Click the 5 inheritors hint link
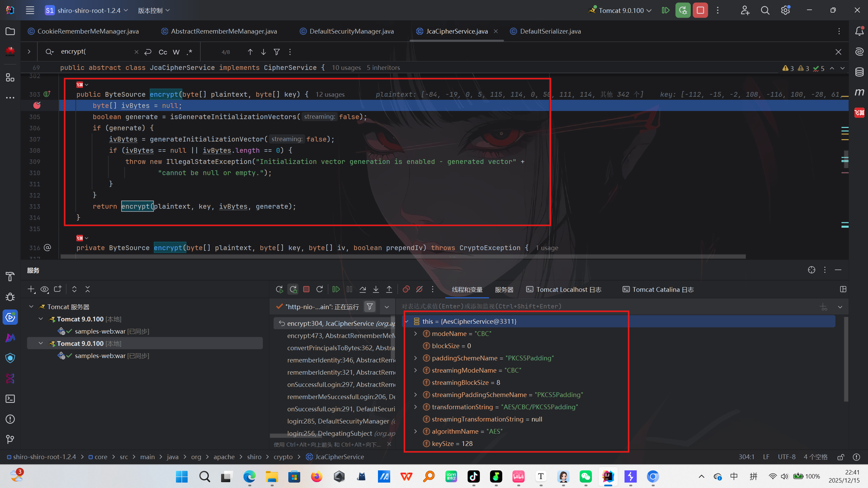Viewport: 868px width, 488px height. tap(383, 68)
